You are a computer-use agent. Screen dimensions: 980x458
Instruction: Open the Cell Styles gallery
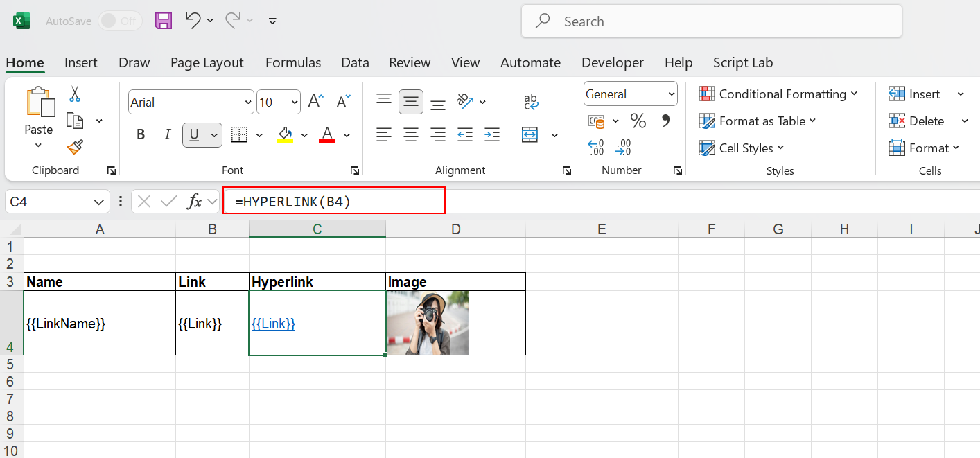[x=741, y=148]
